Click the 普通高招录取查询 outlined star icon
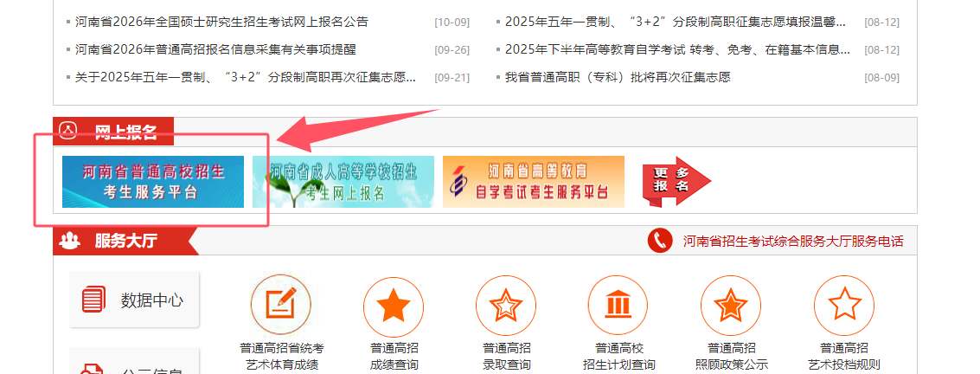Viewport: 980px width, 374px height. coord(506,306)
